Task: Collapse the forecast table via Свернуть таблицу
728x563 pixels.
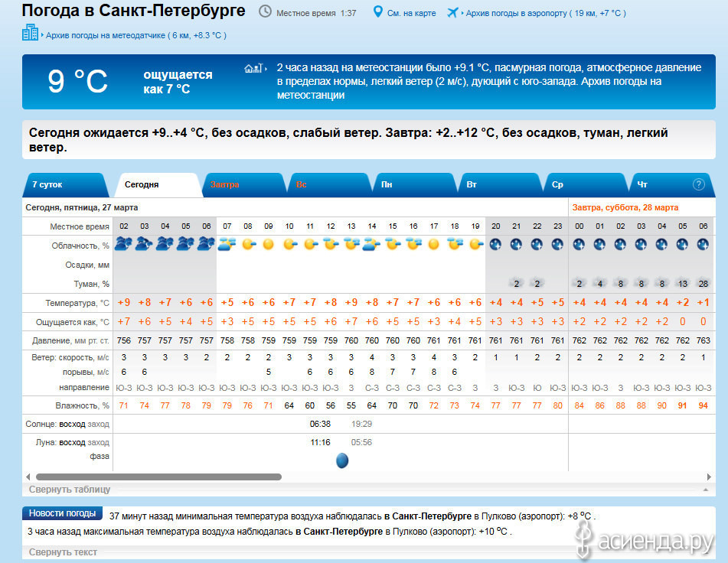Action: pyautogui.click(x=70, y=490)
